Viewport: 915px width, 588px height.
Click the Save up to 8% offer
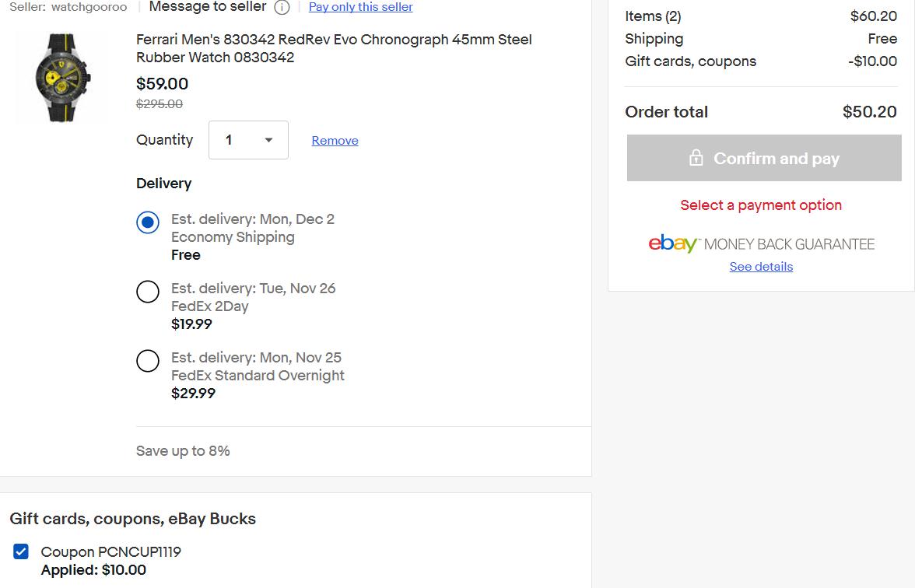(x=184, y=451)
